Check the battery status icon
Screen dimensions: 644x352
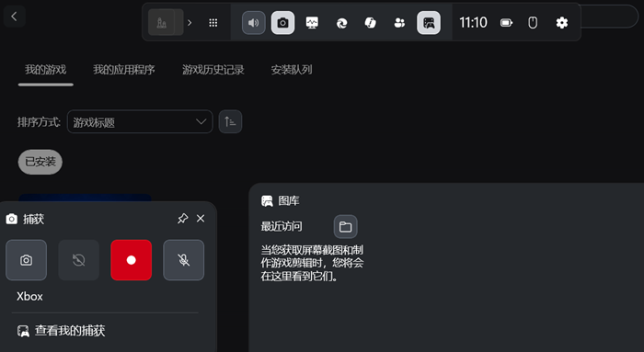pos(506,23)
